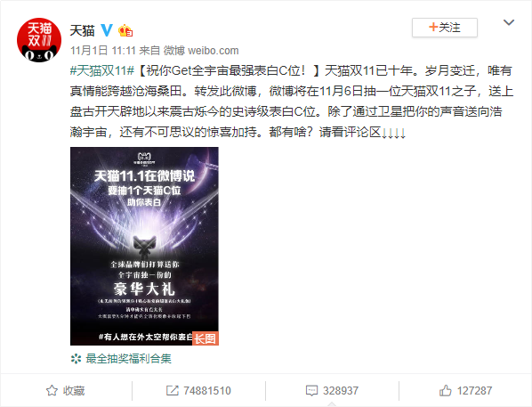Screen dimensions: 532x407
Task: Open the 微博 weibo.com source link
Action: 201,51
